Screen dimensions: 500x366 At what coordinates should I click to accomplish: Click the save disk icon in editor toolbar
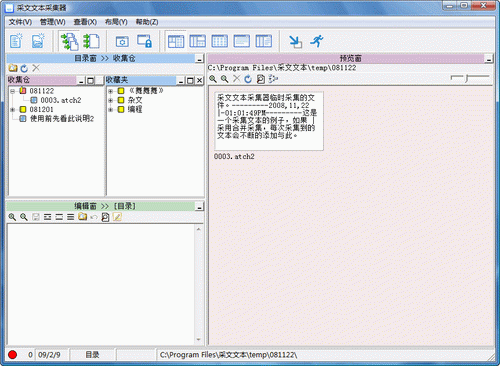point(36,217)
